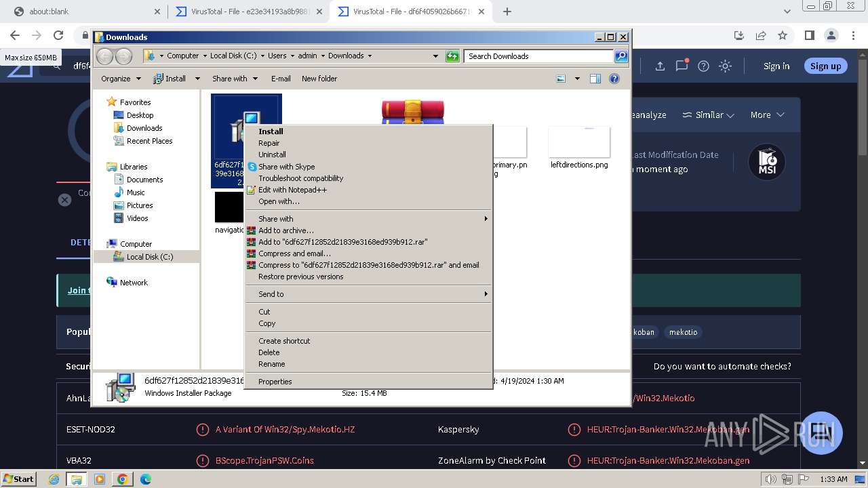Select Downloads in Favorites
The width and height of the screenshot is (868, 488).
(144, 128)
